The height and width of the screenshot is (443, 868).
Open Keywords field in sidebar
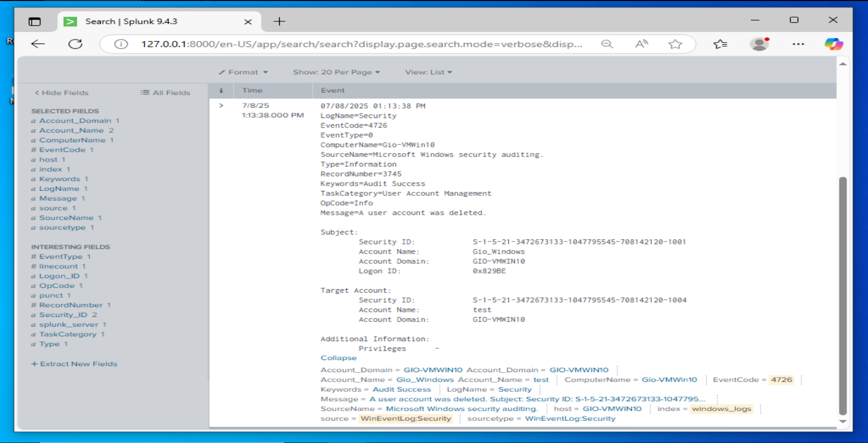(x=60, y=179)
